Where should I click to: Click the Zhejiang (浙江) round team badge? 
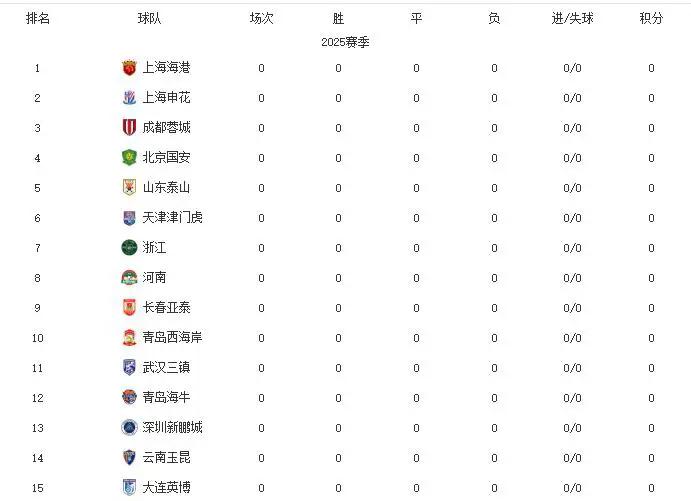click(129, 248)
